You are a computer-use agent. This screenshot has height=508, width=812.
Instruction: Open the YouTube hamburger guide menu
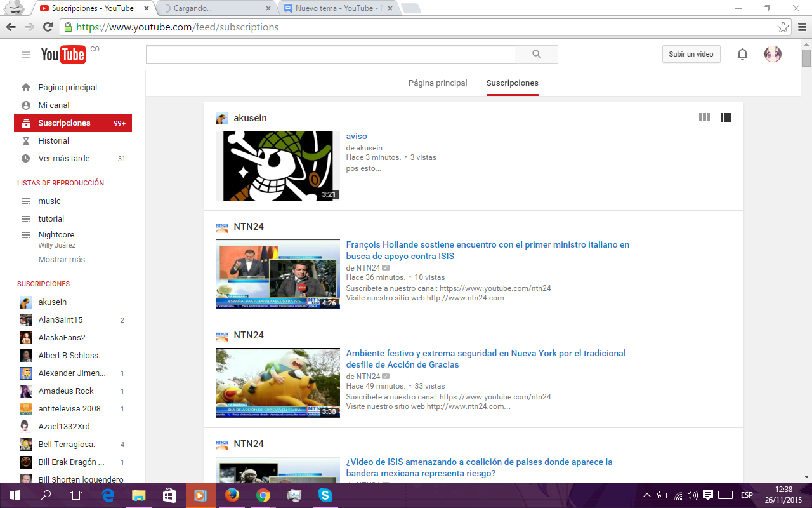pyautogui.click(x=26, y=55)
